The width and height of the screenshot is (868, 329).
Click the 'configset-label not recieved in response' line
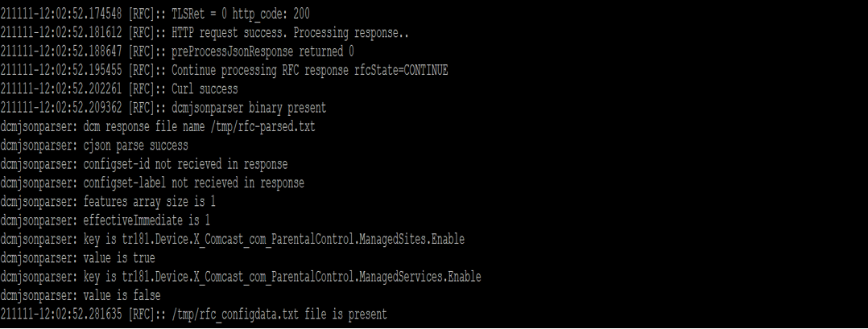(x=193, y=183)
